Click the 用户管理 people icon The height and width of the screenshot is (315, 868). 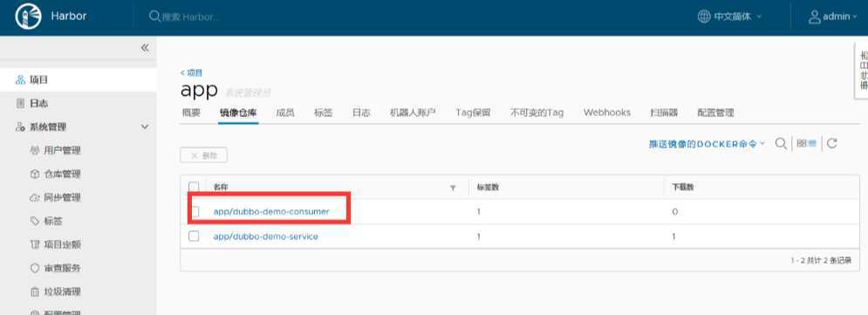coord(34,151)
